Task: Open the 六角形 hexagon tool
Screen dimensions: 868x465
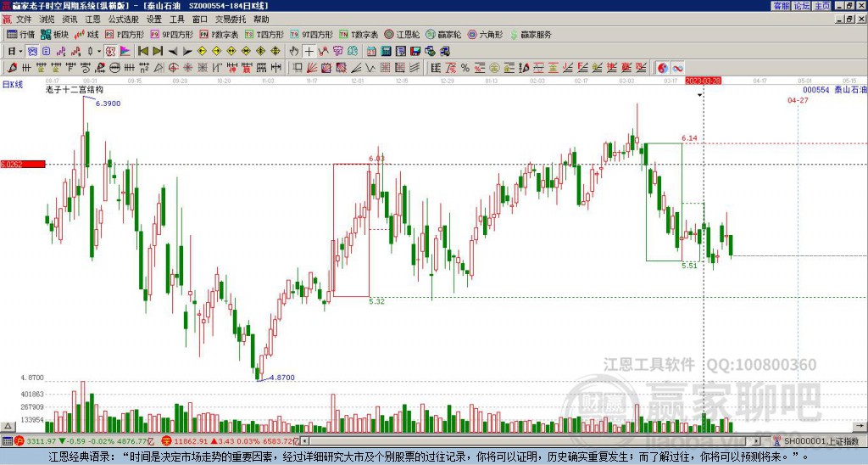Action: click(x=486, y=34)
